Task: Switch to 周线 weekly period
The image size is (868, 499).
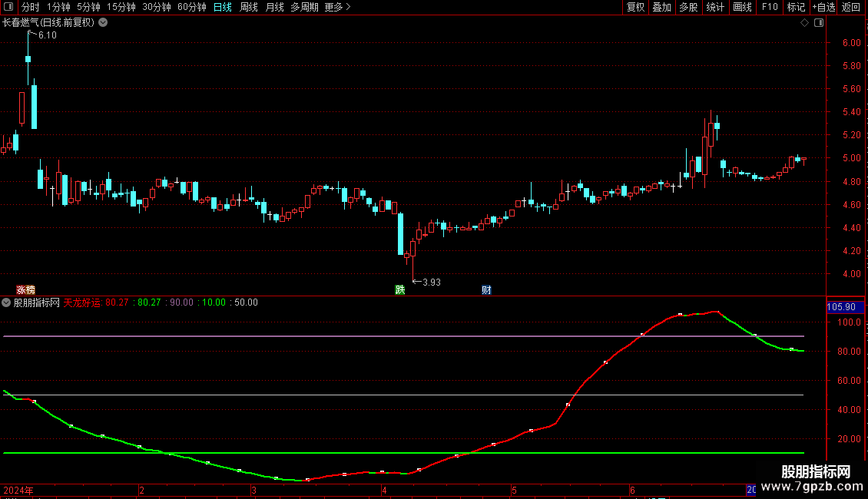Action: pos(249,7)
